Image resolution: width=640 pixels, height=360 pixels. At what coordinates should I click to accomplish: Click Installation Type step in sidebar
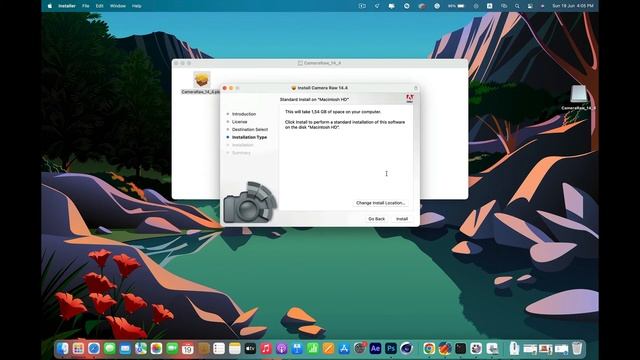click(x=249, y=137)
